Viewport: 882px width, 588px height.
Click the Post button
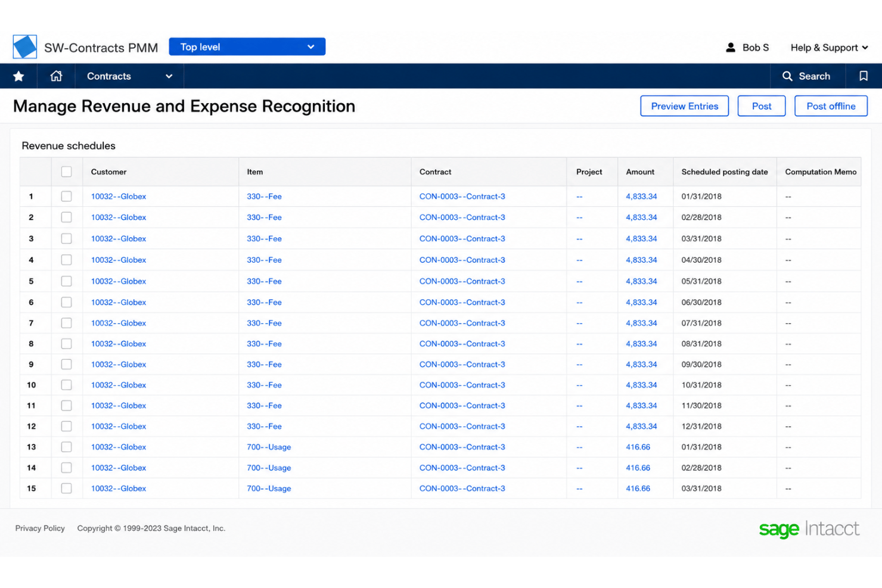pos(762,106)
